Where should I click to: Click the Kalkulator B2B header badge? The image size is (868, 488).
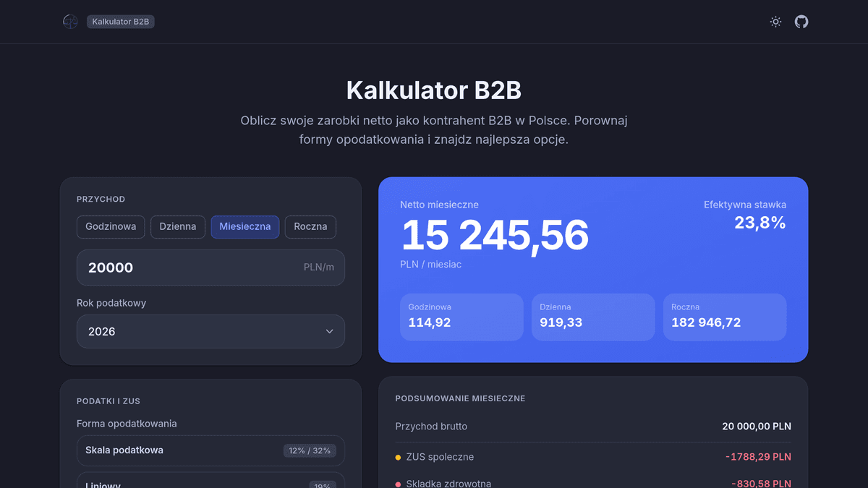click(x=121, y=22)
